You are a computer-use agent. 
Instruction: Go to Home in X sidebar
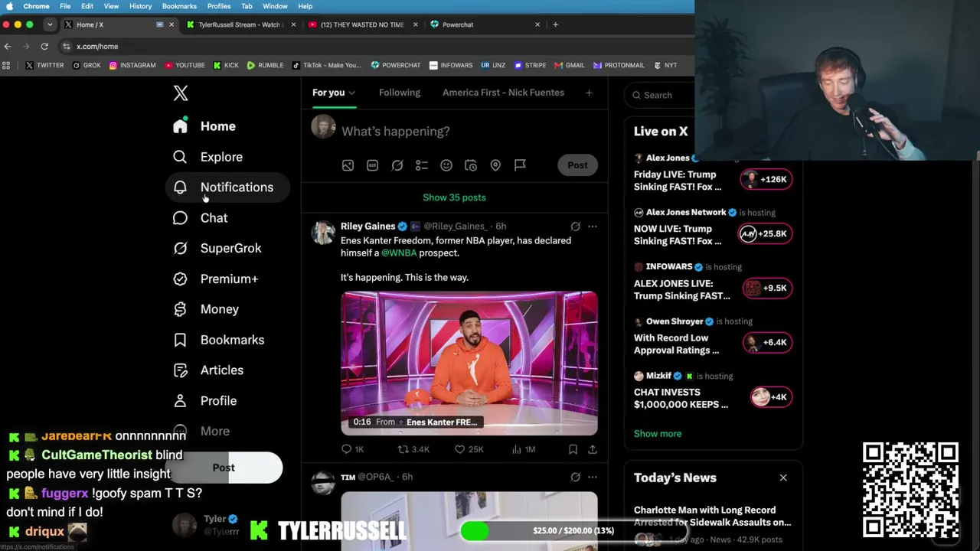click(204, 126)
